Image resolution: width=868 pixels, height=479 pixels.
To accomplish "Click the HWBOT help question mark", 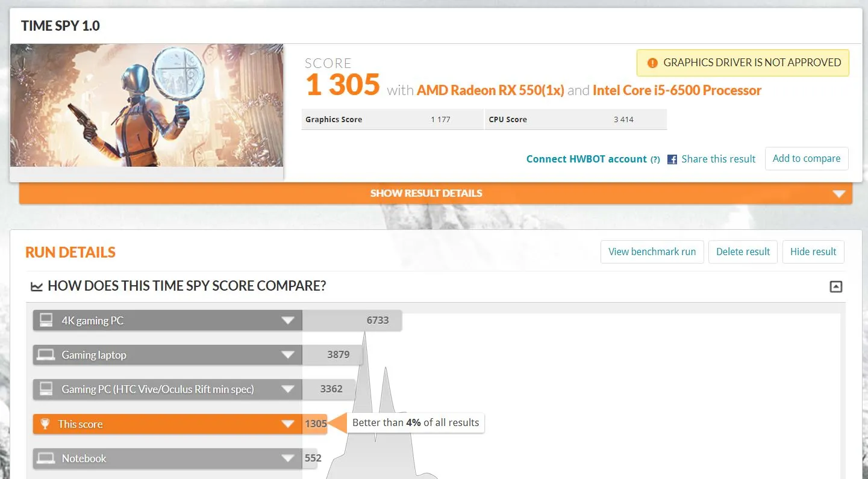I will click(x=655, y=159).
